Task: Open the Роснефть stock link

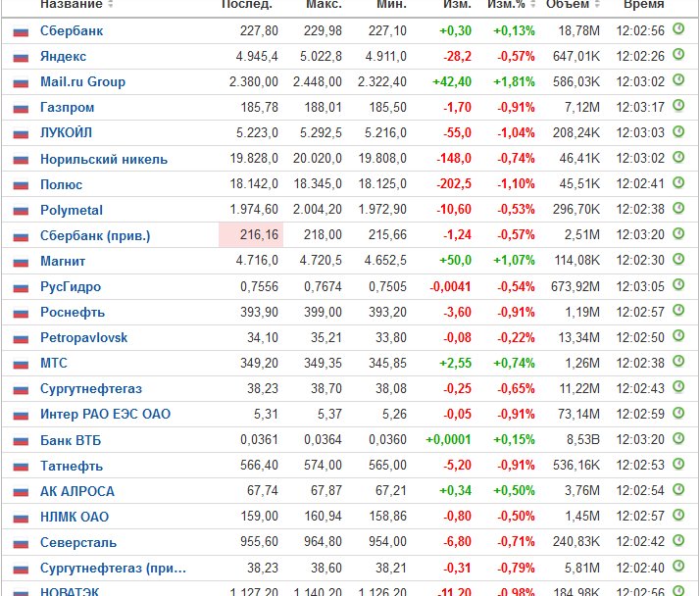Action: coord(73,312)
